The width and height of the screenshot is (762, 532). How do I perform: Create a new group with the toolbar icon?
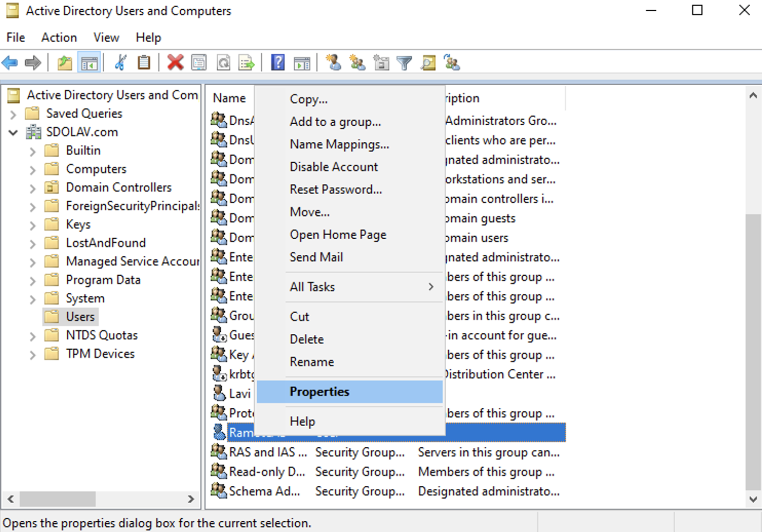357,63
